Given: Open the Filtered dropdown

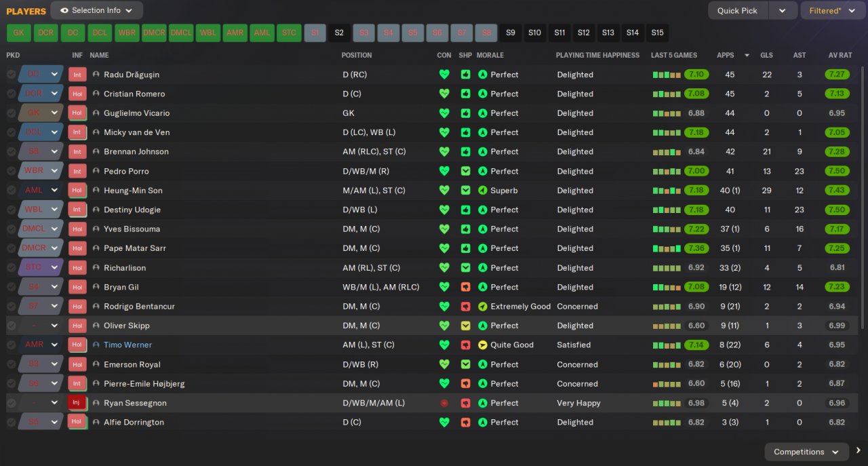Looking at the screenshot, I should click(831, 10).
